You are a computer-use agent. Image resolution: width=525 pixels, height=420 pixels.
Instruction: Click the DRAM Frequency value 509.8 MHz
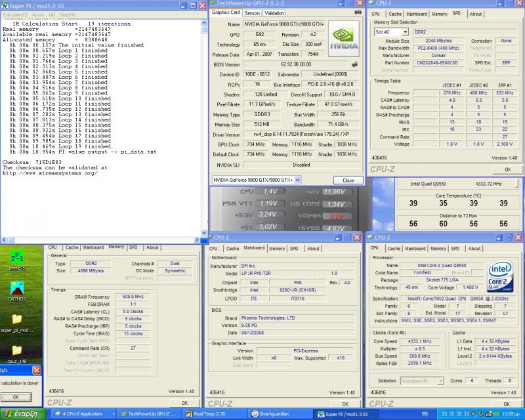(x=133, y=297)
